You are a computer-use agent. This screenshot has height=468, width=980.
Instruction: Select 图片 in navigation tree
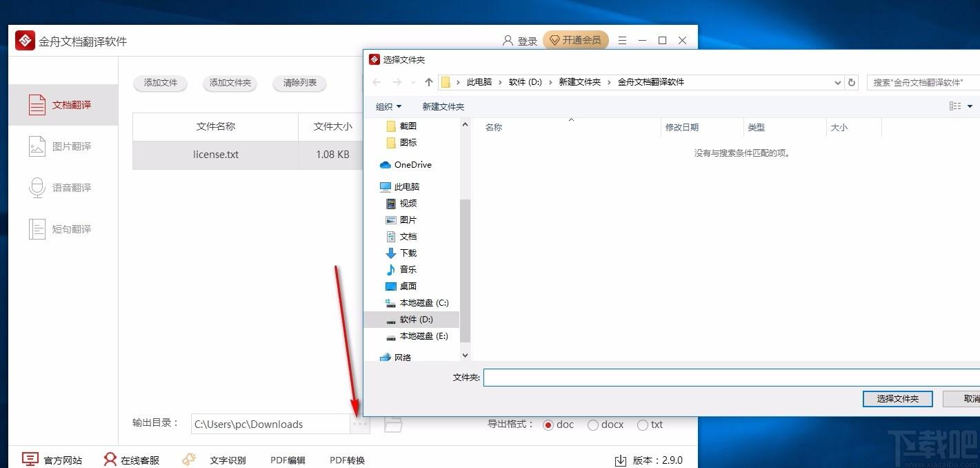click(401, 220)
